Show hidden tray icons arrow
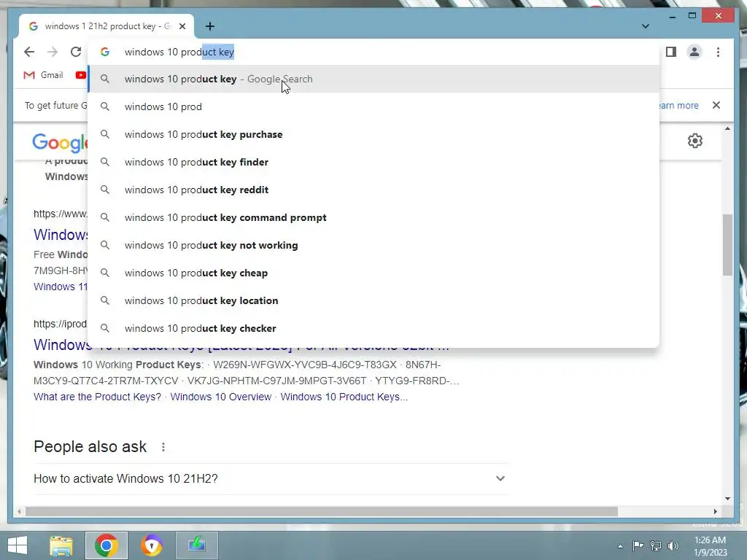Image resolution: width=747 pixels, height=560 pixels. point(620,546)
